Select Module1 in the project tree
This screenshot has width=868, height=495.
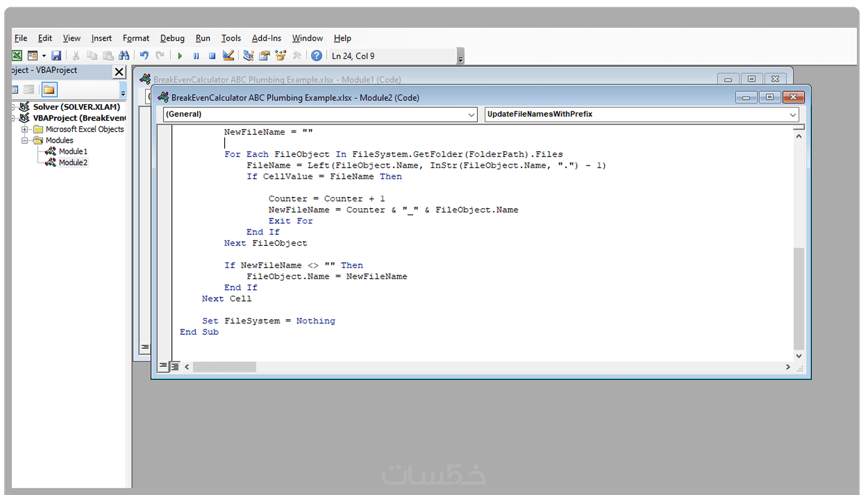pos(73,151)
